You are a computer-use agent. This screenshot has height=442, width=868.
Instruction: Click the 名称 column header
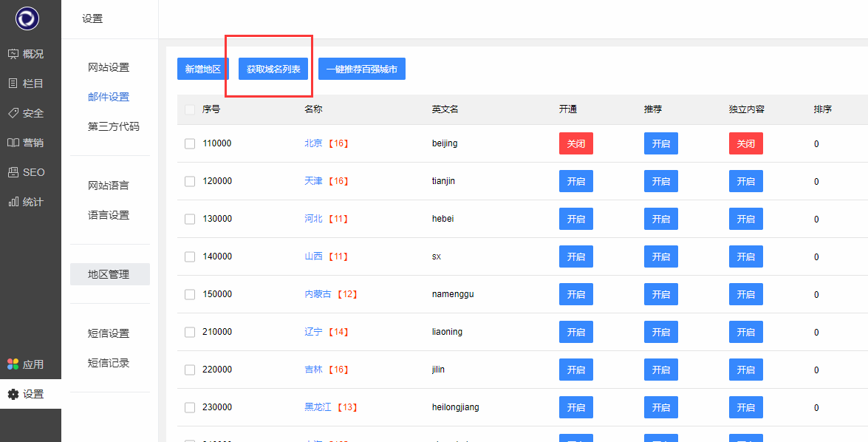[313, 109]
